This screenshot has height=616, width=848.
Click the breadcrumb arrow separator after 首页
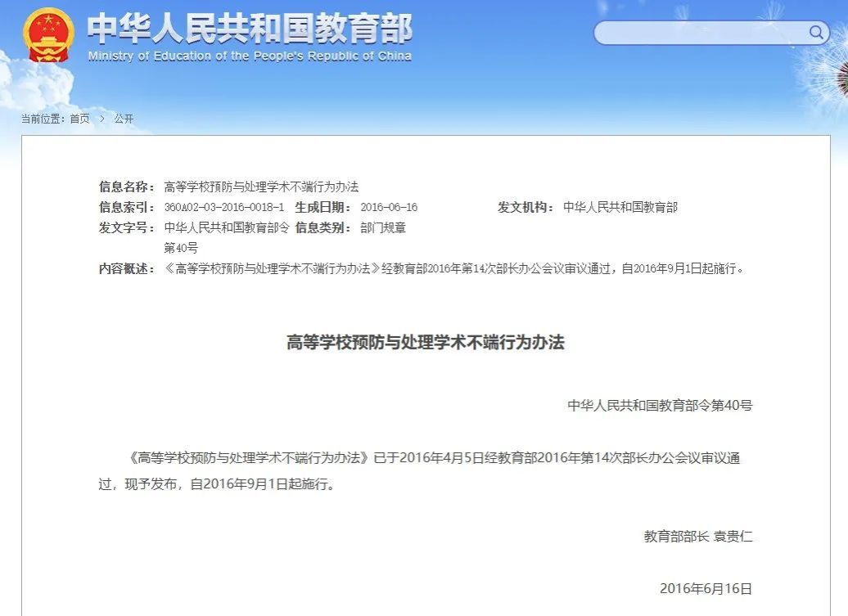click(102, 119)
